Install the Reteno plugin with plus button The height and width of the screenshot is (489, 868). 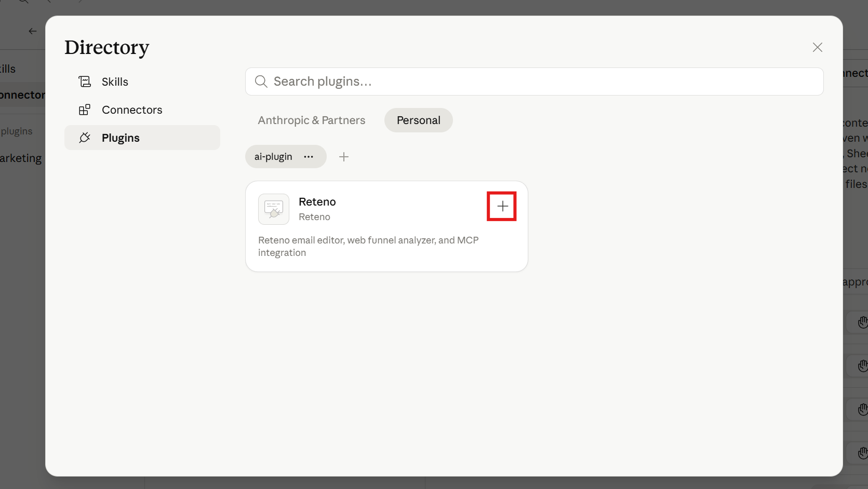pyautogui.click(x=502, y=207)
